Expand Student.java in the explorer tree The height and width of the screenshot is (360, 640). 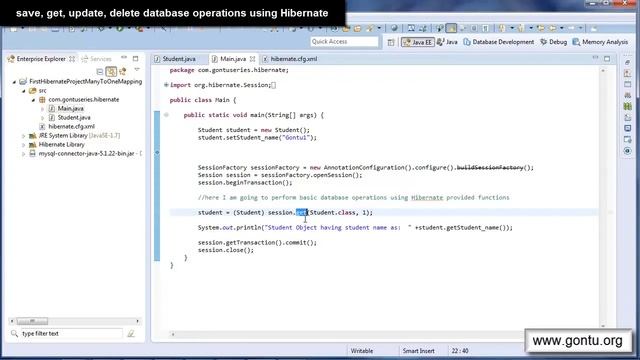pos(42,118)
